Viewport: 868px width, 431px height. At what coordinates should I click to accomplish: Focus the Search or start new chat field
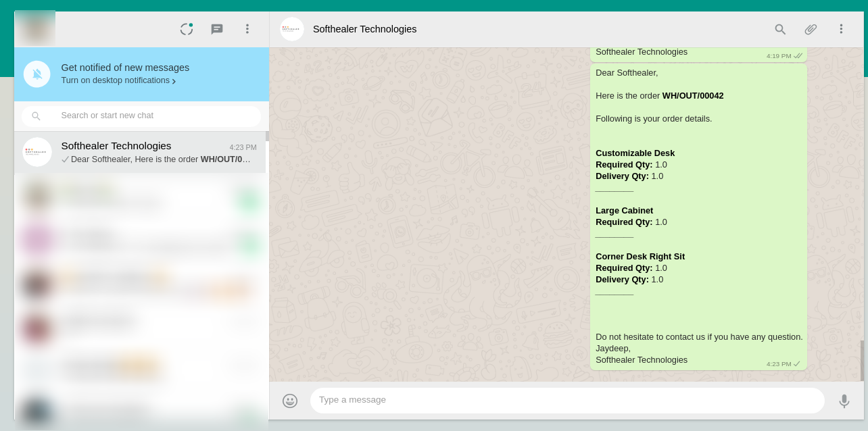(141, 116)
